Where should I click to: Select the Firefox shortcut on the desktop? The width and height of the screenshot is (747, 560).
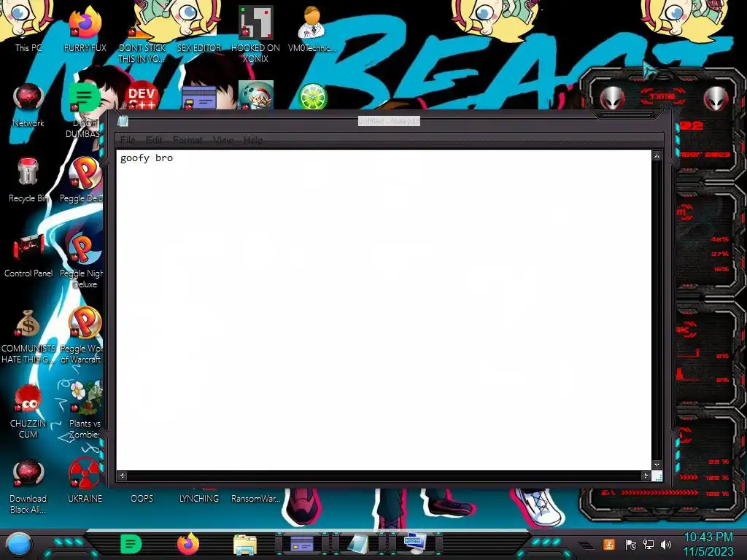point(85,28)
